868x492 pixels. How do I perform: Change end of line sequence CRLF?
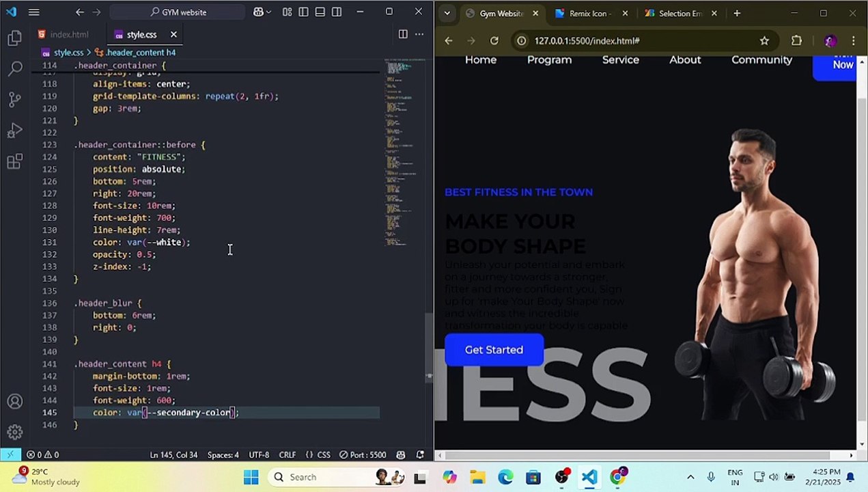pos(288,454)
